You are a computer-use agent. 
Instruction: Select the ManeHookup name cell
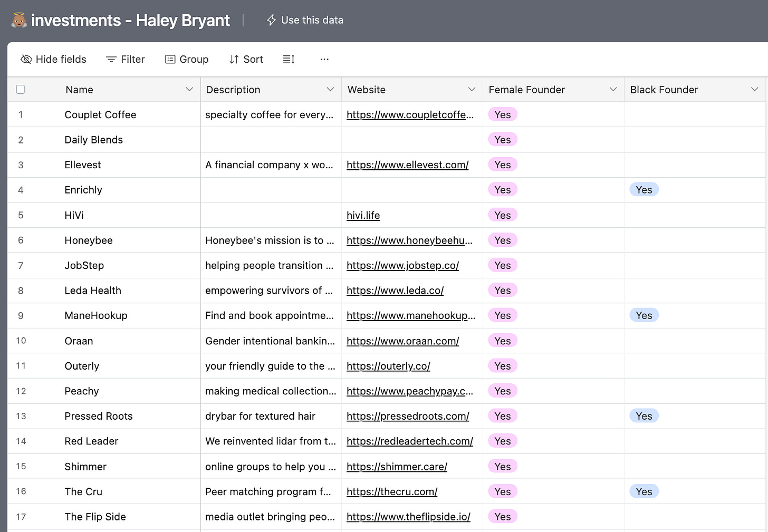tap(130, 315)
